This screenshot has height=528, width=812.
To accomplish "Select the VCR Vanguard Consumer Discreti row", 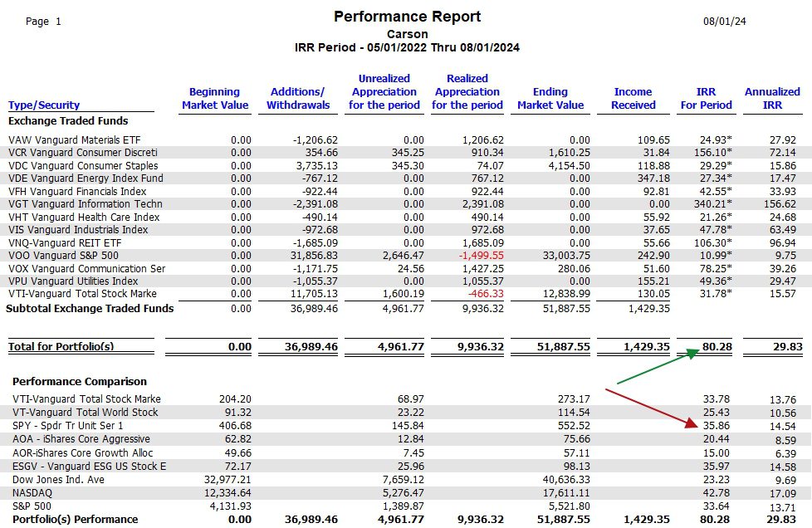I will [x=405, y=153].
